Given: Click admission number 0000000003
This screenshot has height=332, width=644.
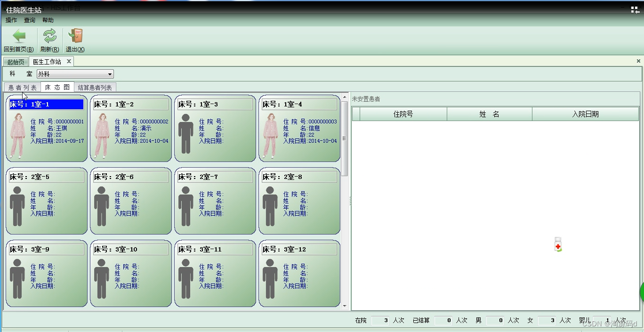Looking at the screenshot, I should [x=323, y=121].
